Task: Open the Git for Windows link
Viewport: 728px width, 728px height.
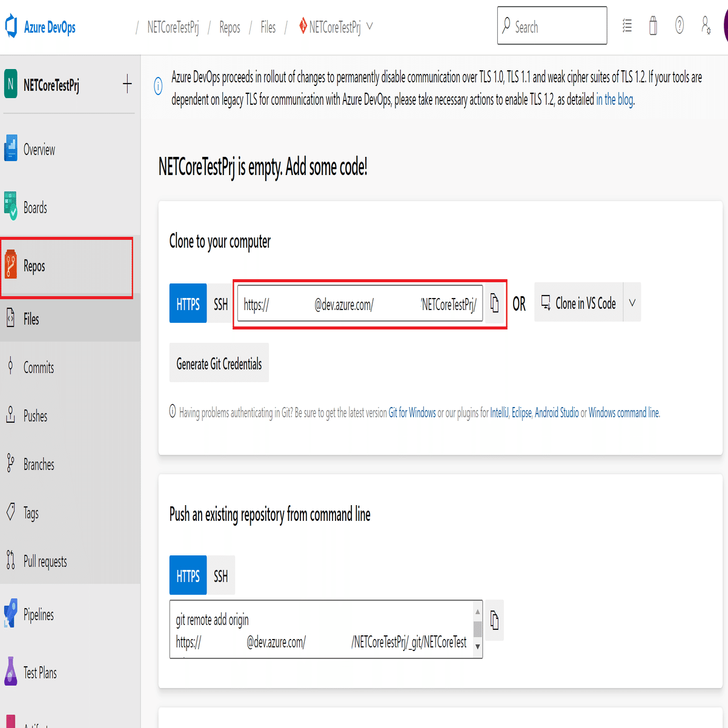Action: 412,412
